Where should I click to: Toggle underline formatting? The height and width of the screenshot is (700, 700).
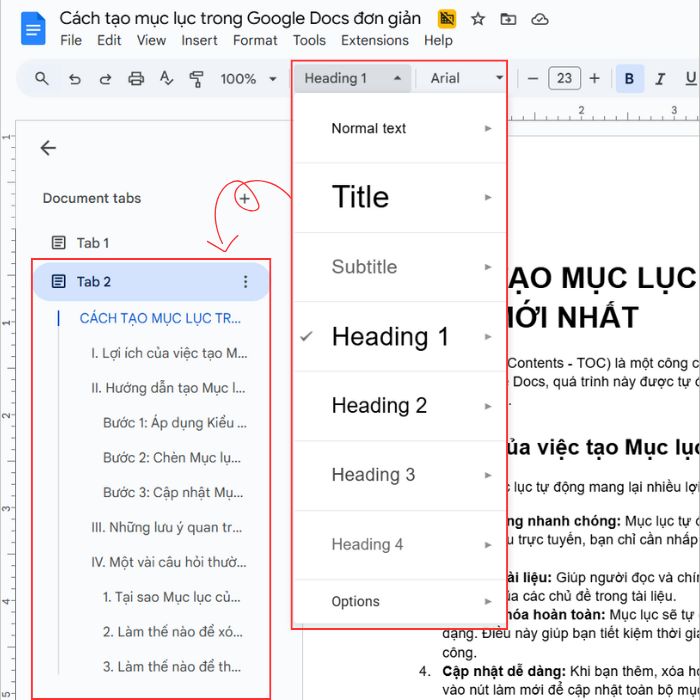pyautogui.click(x=690, y=79)
